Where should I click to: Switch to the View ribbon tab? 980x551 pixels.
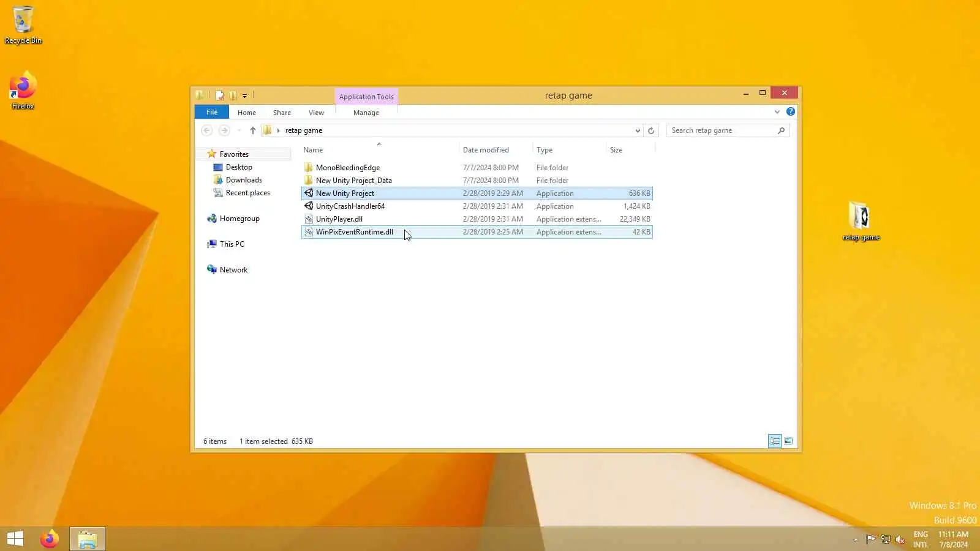(x=316, y=113)
